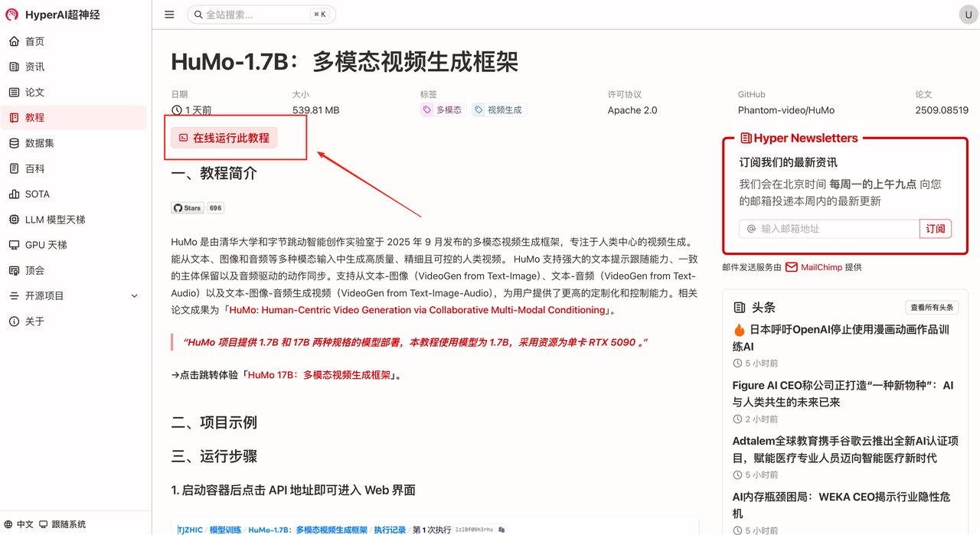Click the GPU 天梯 sidebar icon
The height and width of the screenshot is (535, 980).
pyautogui.click(x=15, y=244)
